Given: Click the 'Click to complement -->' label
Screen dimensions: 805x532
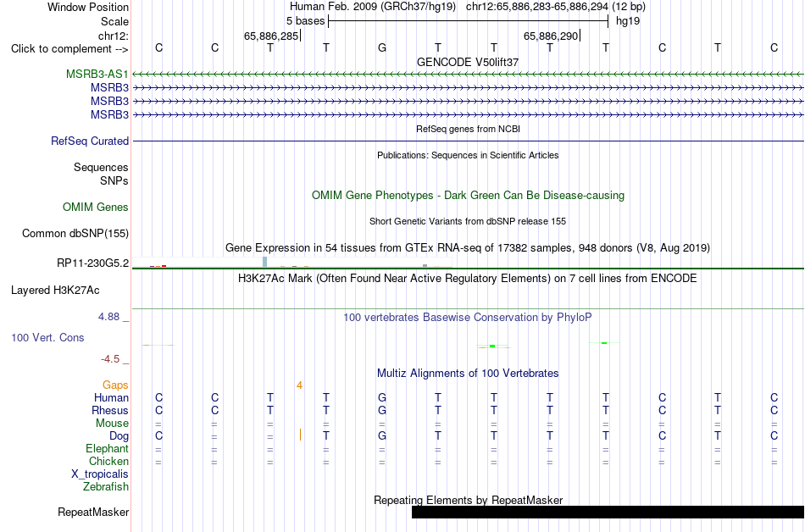Looking at the screenshot, I should click(69, 49).
